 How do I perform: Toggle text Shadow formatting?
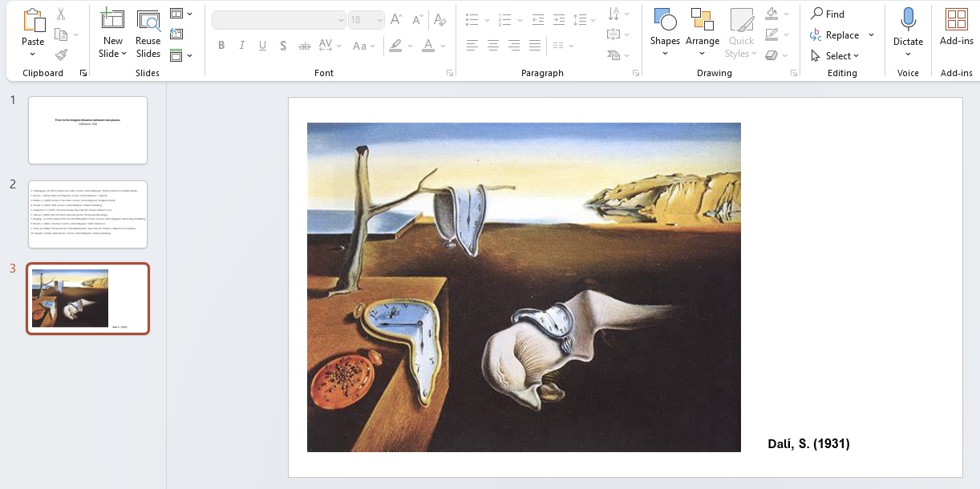284,46
